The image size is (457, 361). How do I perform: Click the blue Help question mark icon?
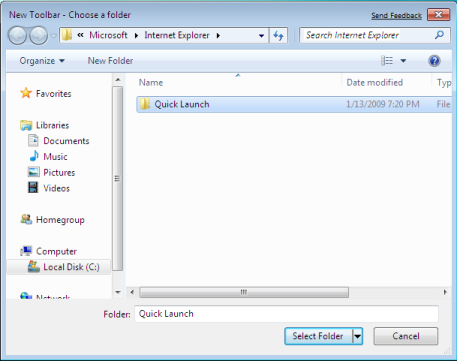pos(434,61)
